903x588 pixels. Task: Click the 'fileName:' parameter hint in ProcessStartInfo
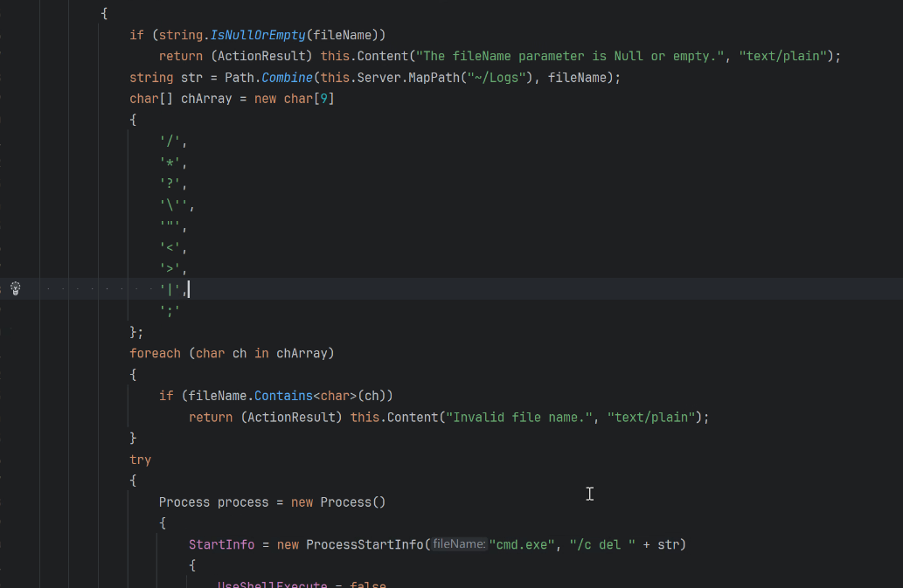[x=459, y=544]
